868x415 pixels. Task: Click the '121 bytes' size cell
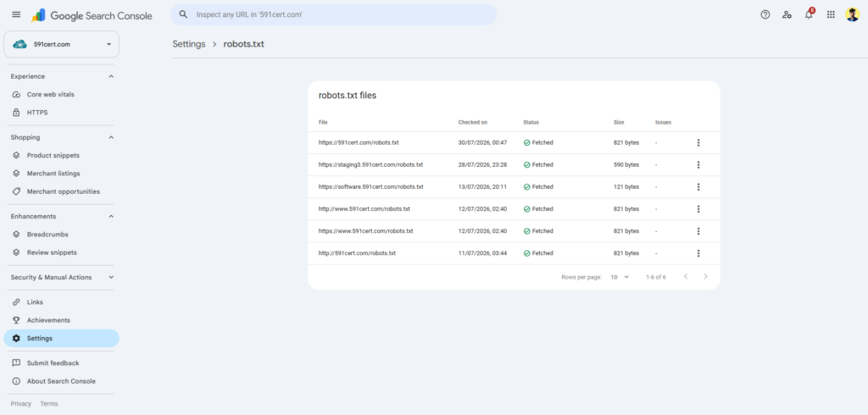(626, 187)
